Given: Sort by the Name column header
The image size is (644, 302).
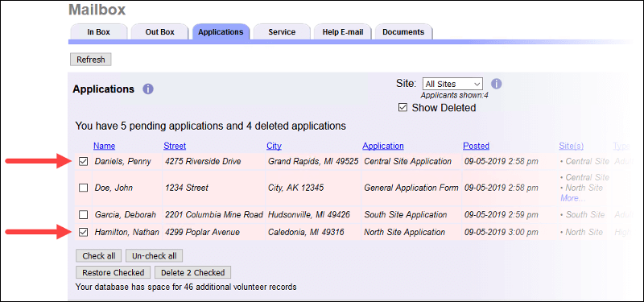Looking at the screenshot, I should pos(105,146).
